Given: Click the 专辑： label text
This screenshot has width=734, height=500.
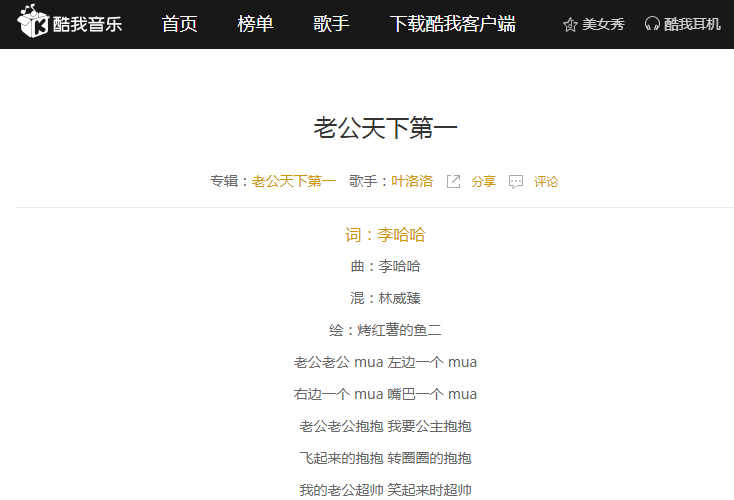Looking at the screenshot, I should click(x=230, y=181).
